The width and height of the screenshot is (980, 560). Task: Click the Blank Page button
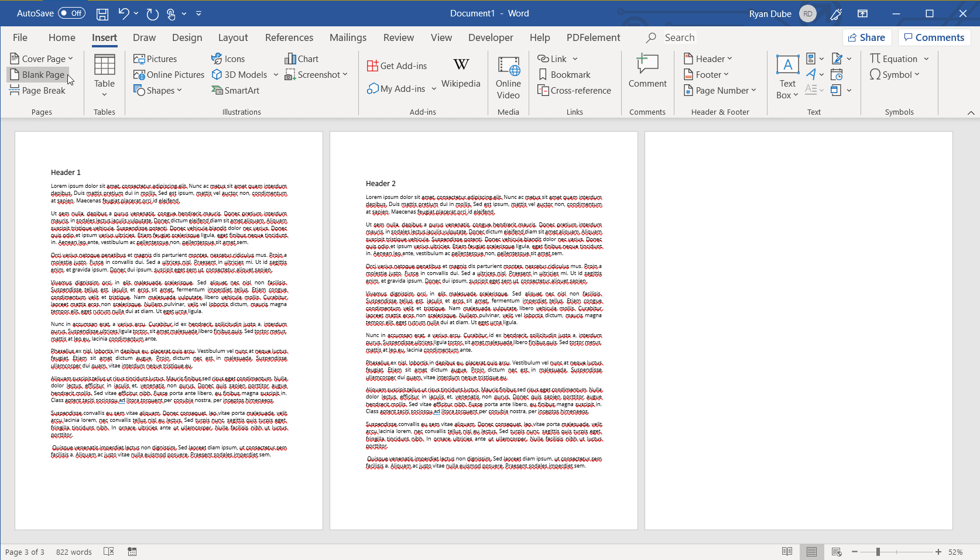37,74
